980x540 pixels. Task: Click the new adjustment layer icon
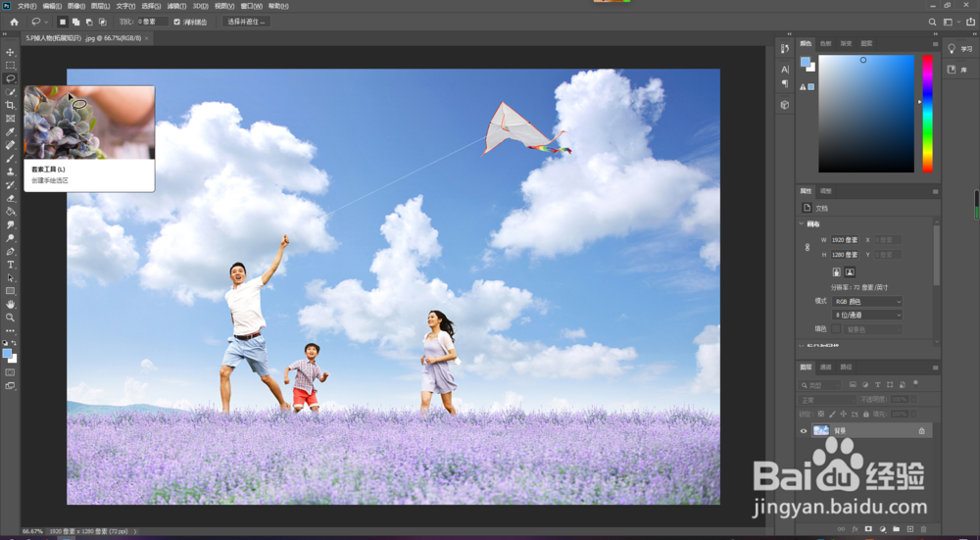pos(883,529)
